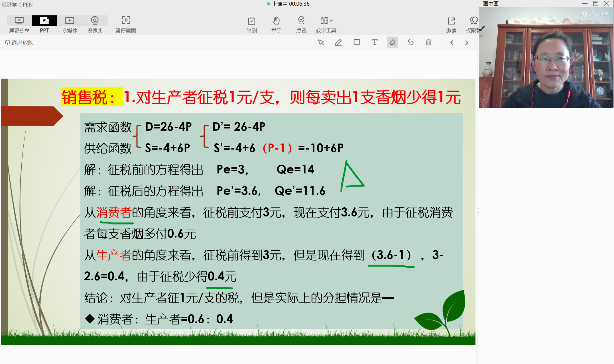Select the text annotation tool
Viewport: 614px width, 364px height.
coord(375,42)
